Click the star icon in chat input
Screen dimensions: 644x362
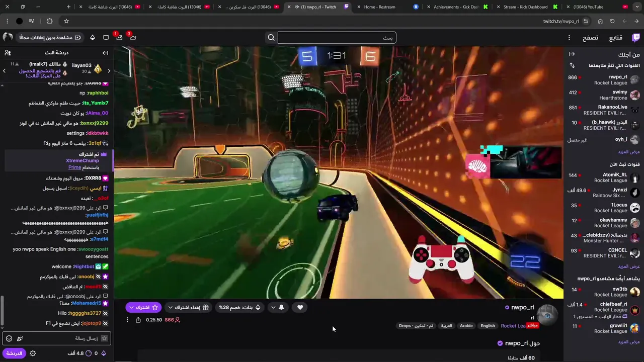(104, 338)
